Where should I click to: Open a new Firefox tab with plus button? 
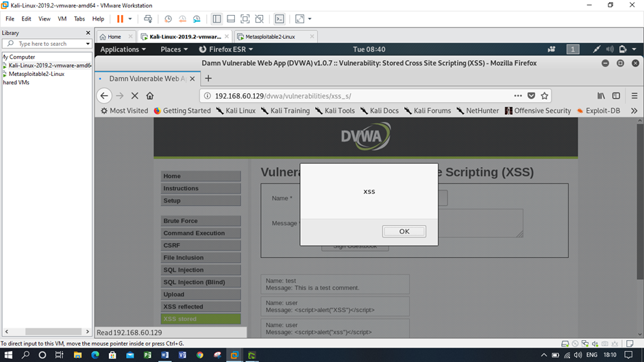(x=208, y=79)
